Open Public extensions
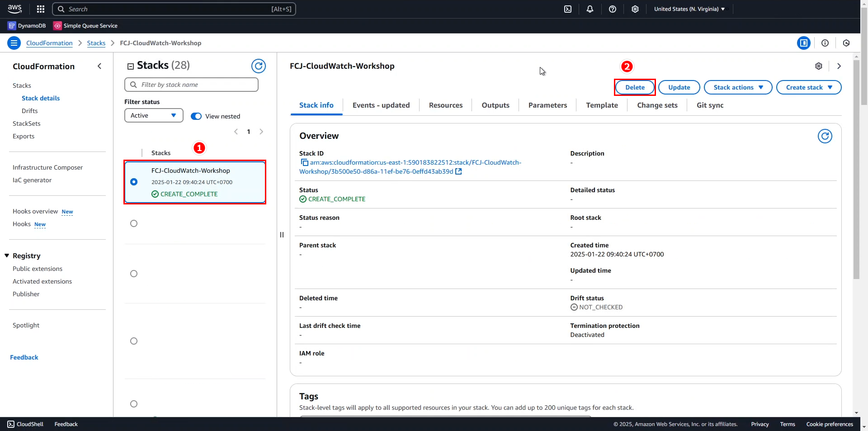 [38, 269]
